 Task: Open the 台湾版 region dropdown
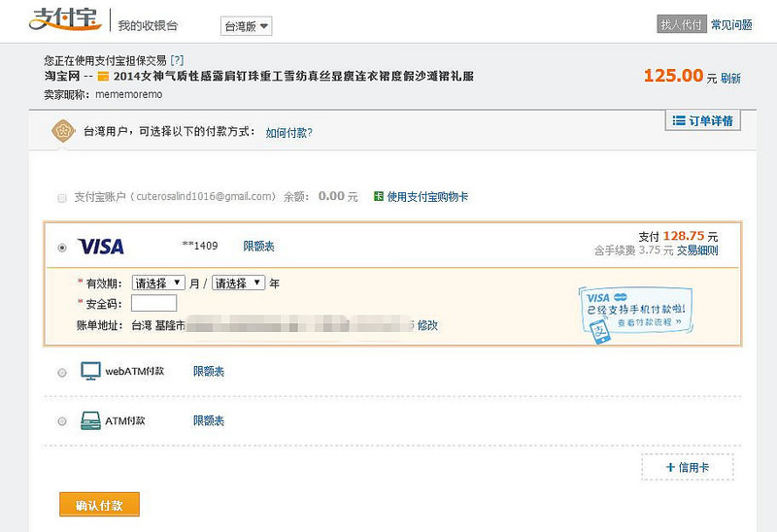click(247, 26)
